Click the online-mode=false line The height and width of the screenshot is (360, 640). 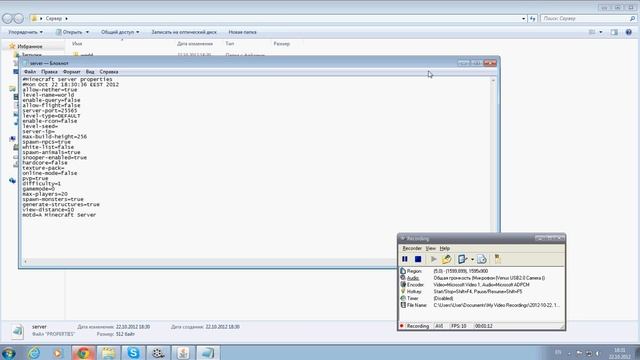pyautogui.click(x=50, y=173)
